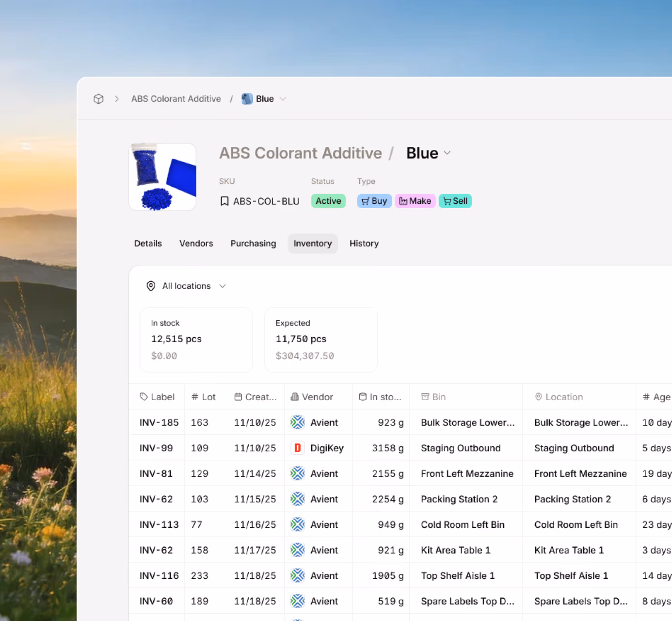Select the Inventory tab

coord(313,244)
